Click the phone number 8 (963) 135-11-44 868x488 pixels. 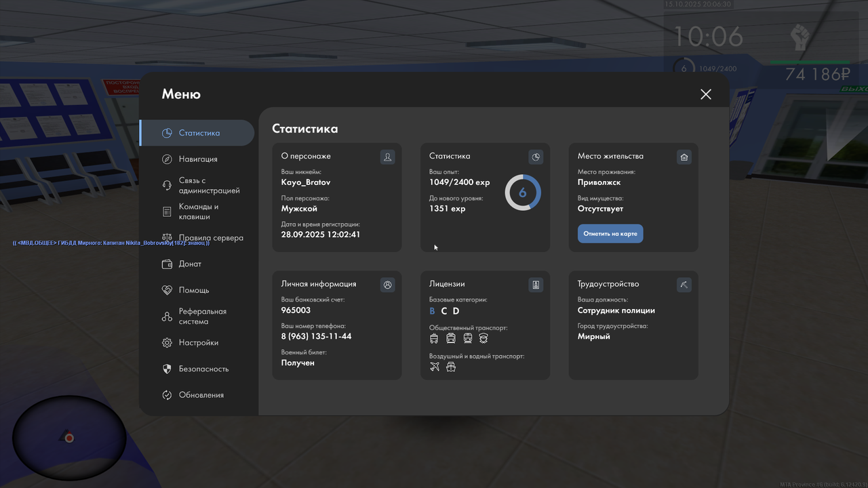click(317, 336)
